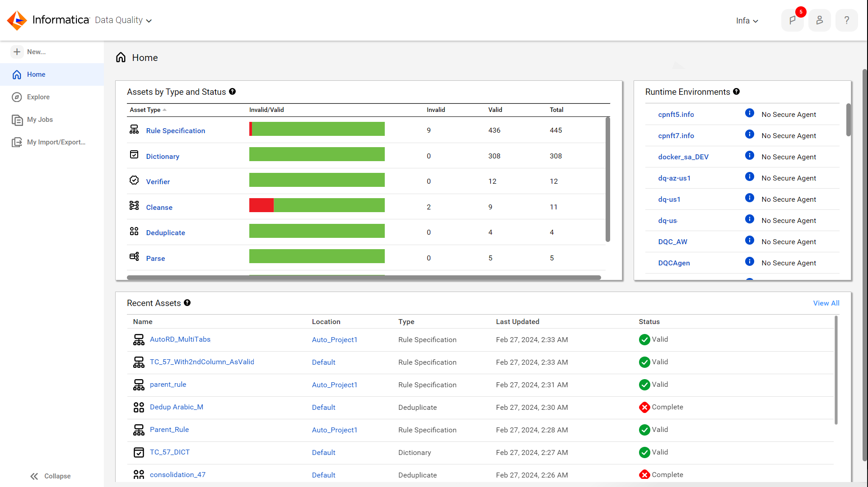Click the icon next to Dedup Arabic_M
The image size is (868, 487).
pyautogui.click(x=139, y=407)
